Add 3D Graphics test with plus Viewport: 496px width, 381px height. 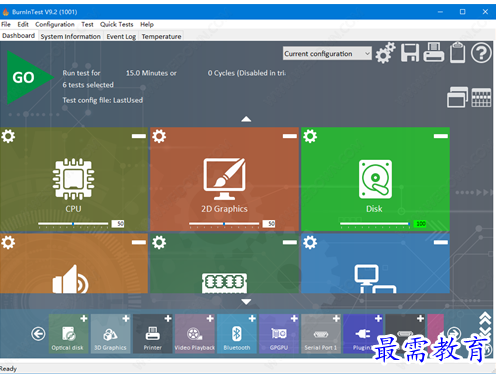point(126,319)
